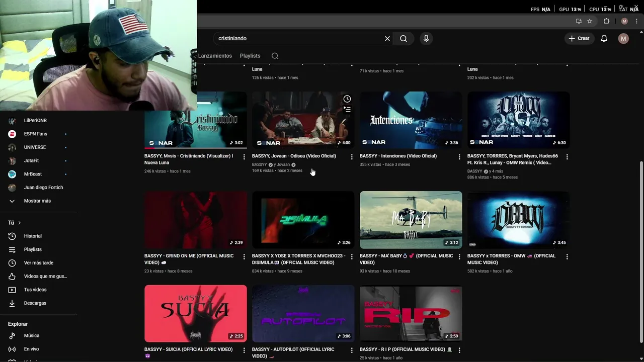Viewport: 644px width, 362px height.
Task: Open Tus videos in sidebar
Action: pyautogui.click(x=35, y=290)
